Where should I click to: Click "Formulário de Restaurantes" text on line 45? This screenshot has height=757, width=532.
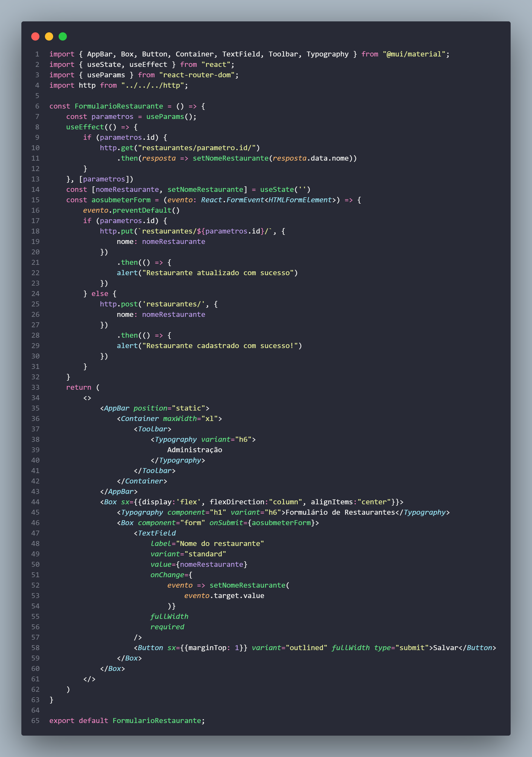(340, 512)
